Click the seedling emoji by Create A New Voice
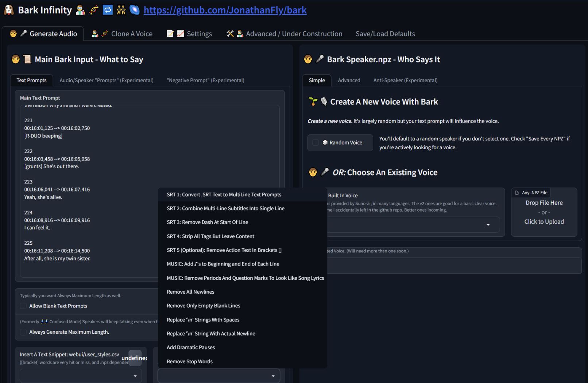This screenshot has height=383, width=588. pos(313,102)
